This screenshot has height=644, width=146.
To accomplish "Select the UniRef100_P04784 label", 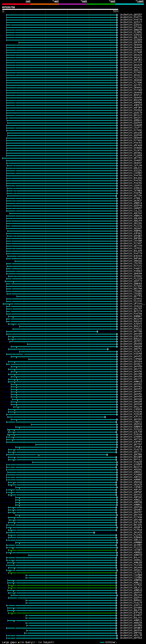I will tap(131, 314).
